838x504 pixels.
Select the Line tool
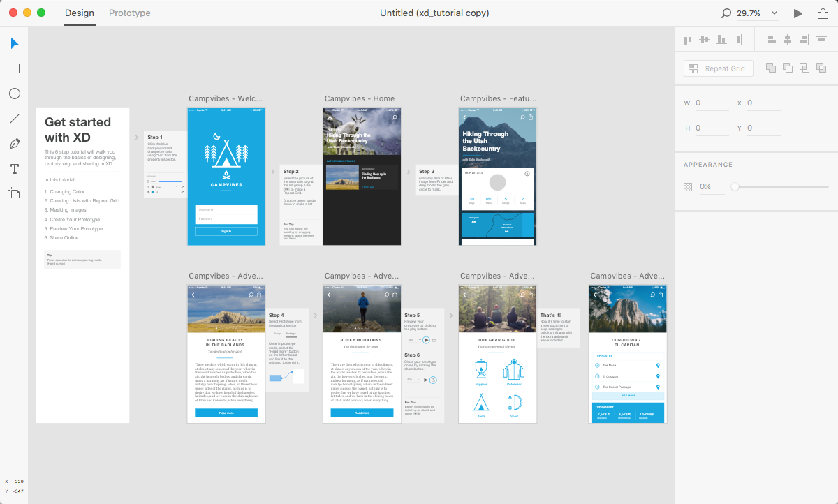(x=15, y=119)
